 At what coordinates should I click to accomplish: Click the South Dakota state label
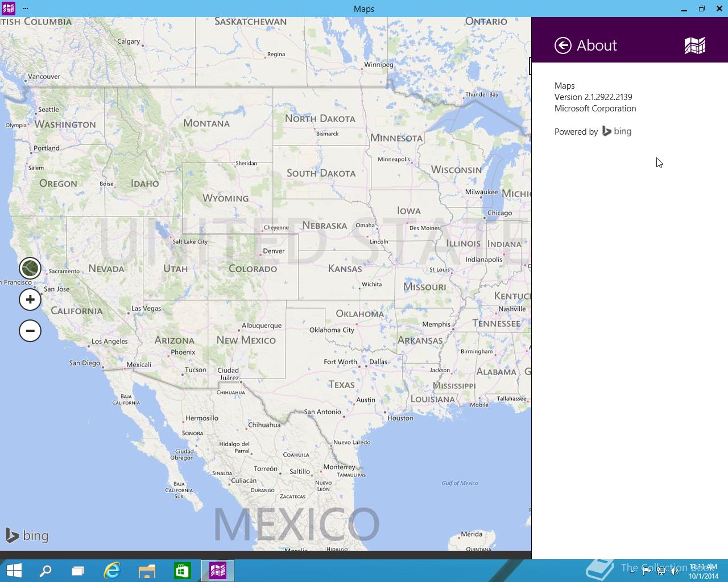321,173
